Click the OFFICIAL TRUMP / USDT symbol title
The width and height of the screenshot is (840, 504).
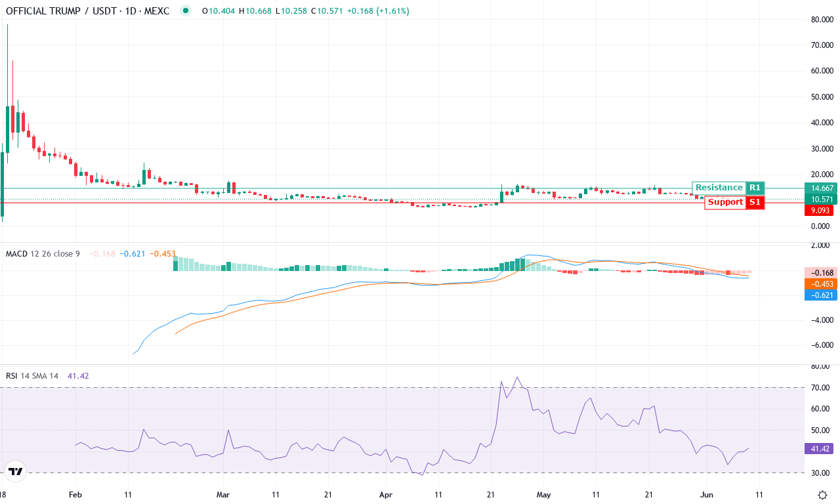coord(87,11)
